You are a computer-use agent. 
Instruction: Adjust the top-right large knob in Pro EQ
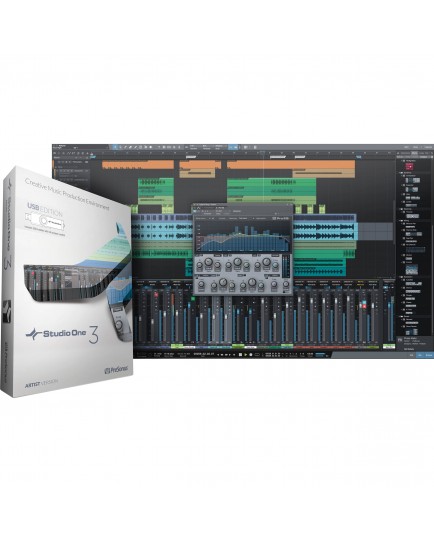point(266,262)
